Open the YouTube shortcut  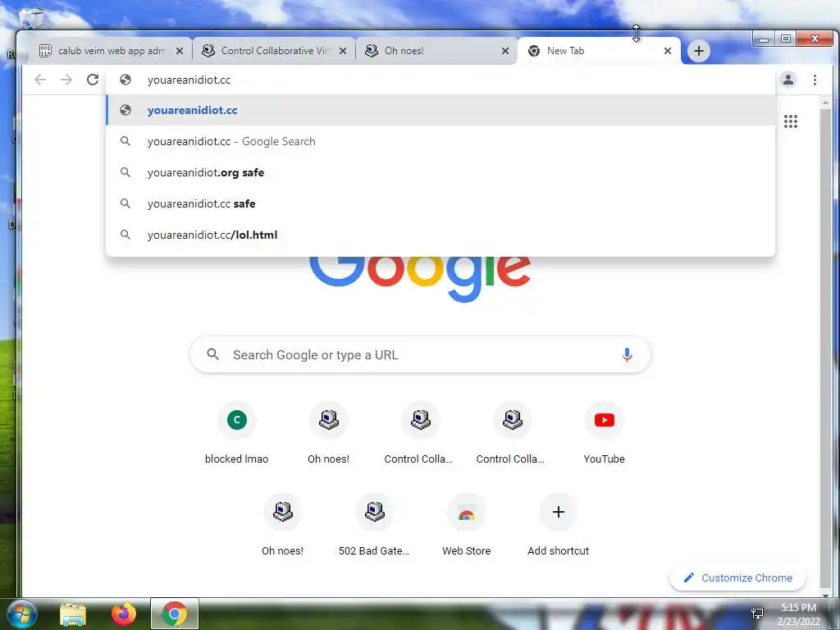pos(605,433)
